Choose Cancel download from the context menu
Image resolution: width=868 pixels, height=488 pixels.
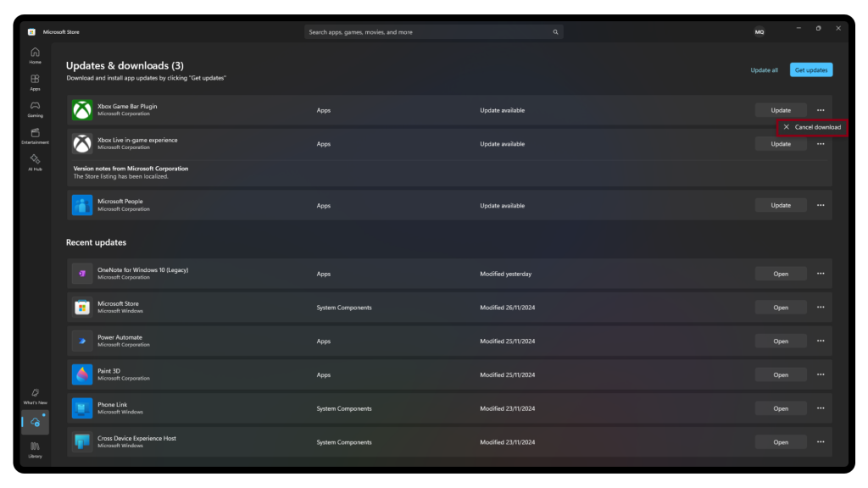pos(812,127)
